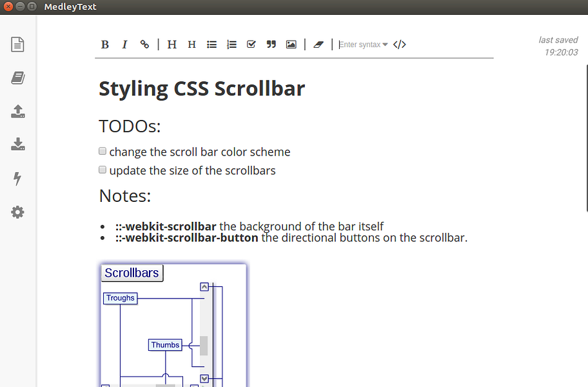
Task: Clear formatting with the eraser icon
Action: (x=318, y=45)
